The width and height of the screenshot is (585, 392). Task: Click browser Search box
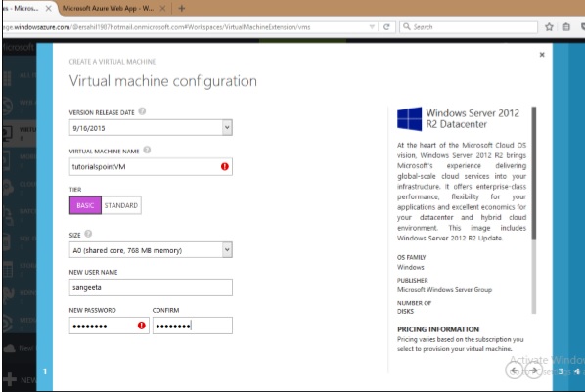[469, 26]
